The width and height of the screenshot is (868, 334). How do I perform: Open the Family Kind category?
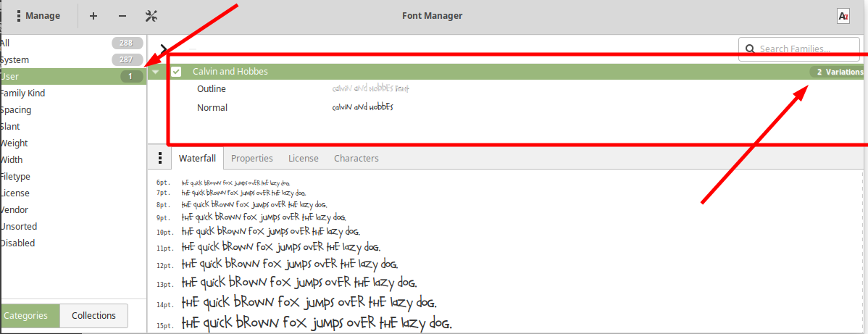click(x=72, y=93)
